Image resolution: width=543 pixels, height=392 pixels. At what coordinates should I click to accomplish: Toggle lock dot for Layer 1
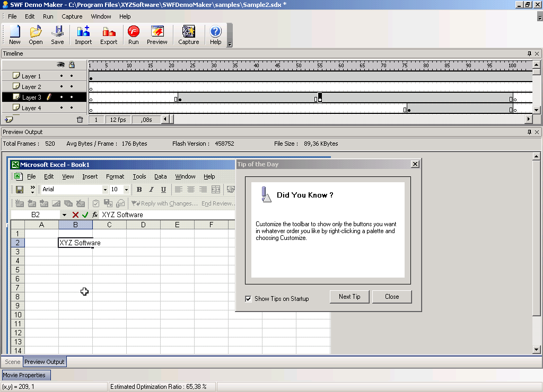(x=72, y=76)
